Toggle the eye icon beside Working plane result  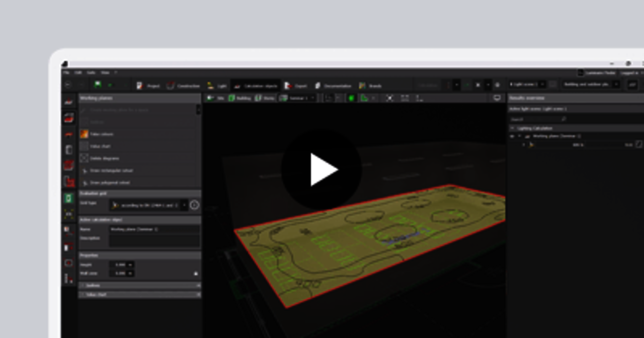512,136
